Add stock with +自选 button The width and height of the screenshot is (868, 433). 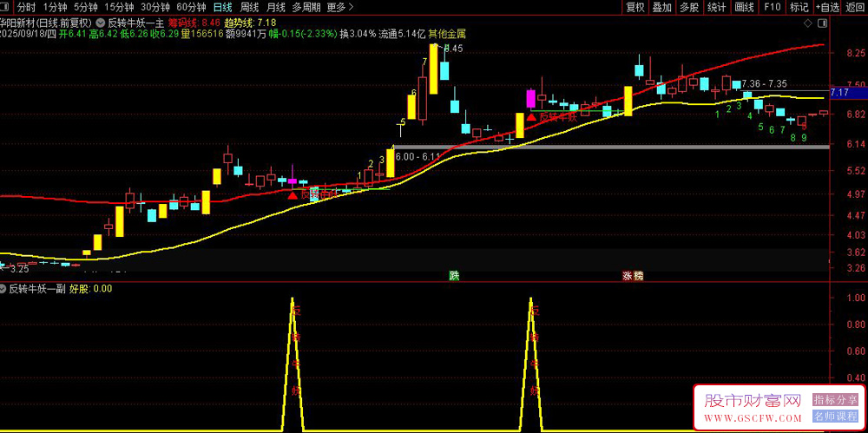click(x=827, y=7)
